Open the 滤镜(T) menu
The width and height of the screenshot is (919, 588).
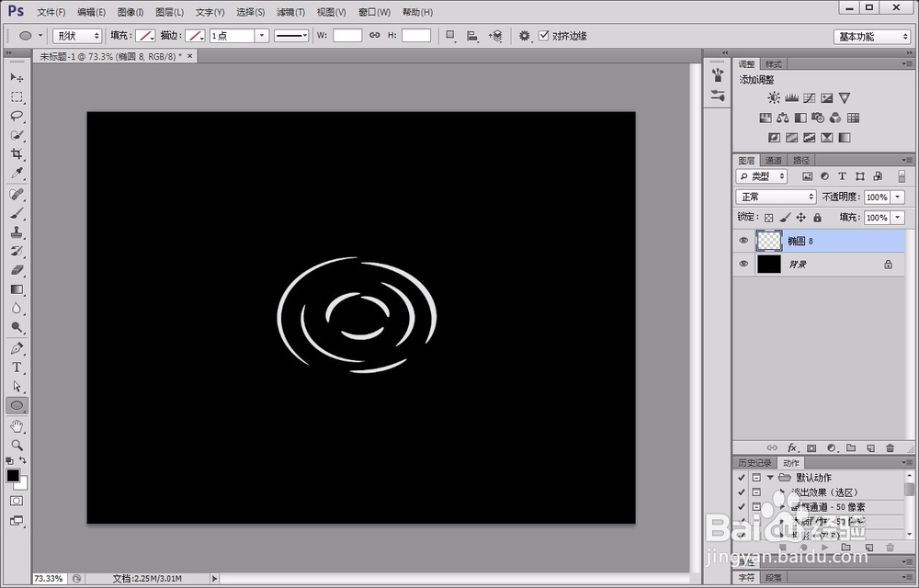(290, 12)
